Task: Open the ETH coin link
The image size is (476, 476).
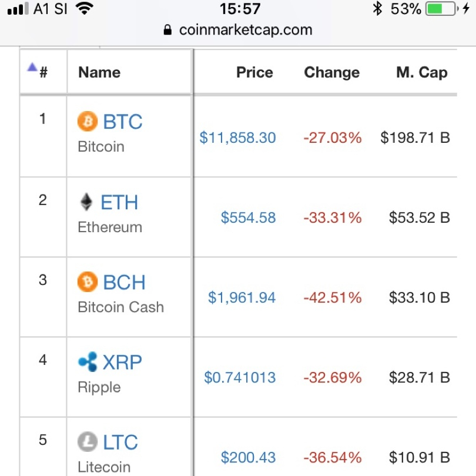Action: coord(119,202)
